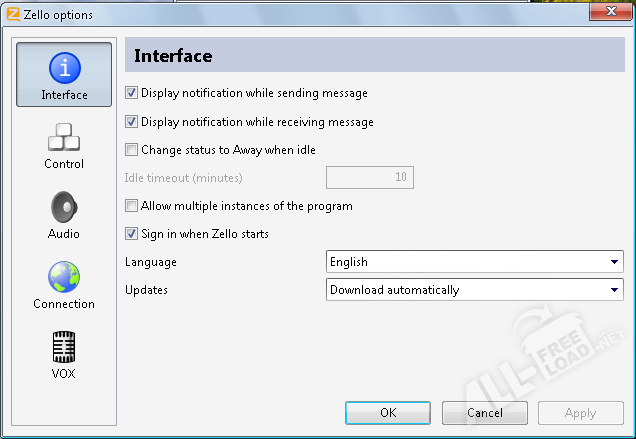This screenshot has height=439, width=636.
Task: Toggle Sign in when Zello starts
Action: pyautogui.click(x=132, y=234)
